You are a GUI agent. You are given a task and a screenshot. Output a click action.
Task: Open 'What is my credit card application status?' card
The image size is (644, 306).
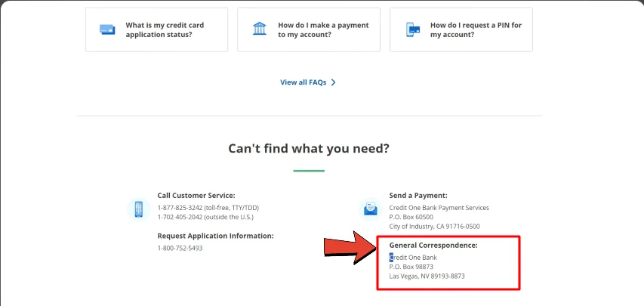coord(156,30)
